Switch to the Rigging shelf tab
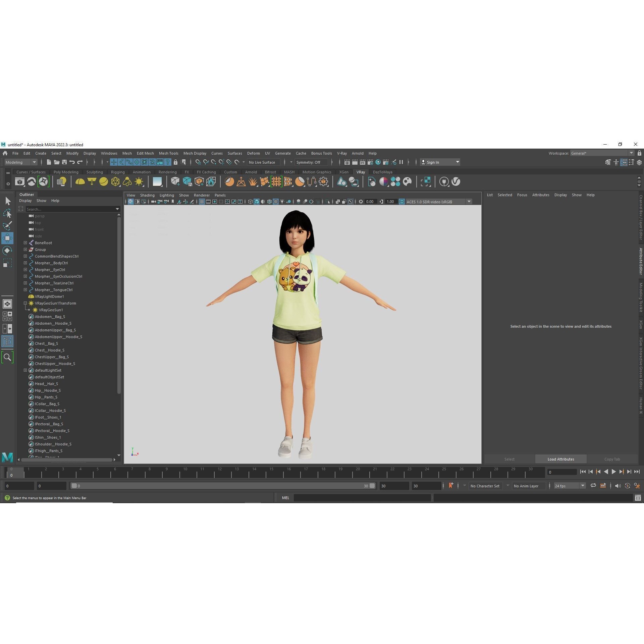Image resolution: width=644 pixels, height=644 pixels. (x=118, y=172)
